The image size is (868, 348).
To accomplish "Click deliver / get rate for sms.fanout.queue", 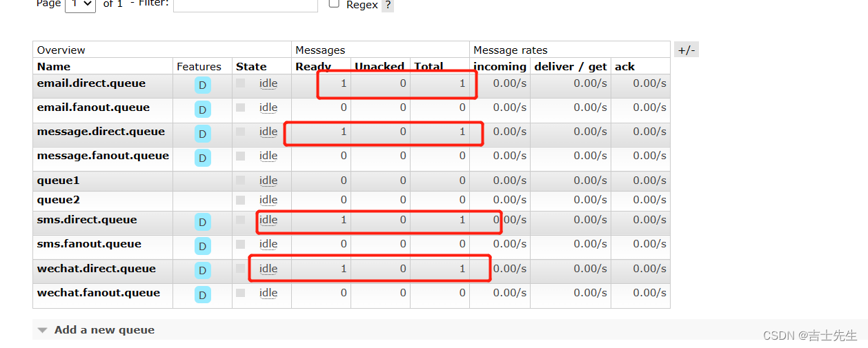I will coord(590,244).
